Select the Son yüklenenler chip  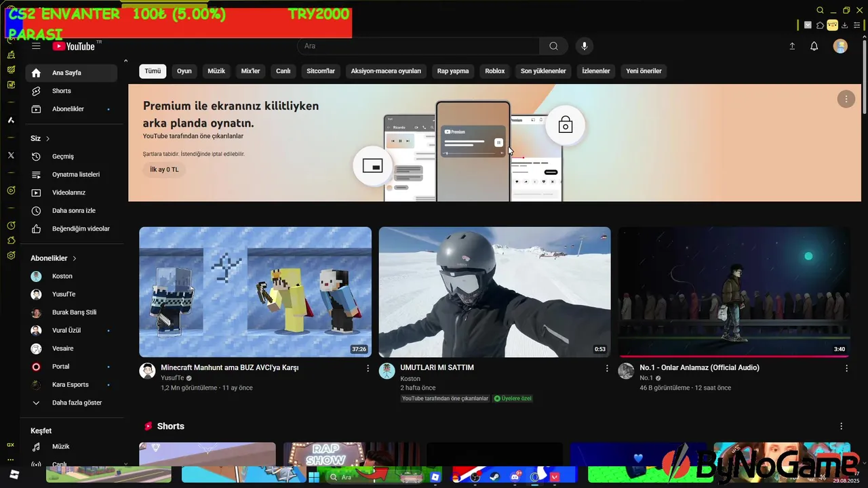click(543, 71)
